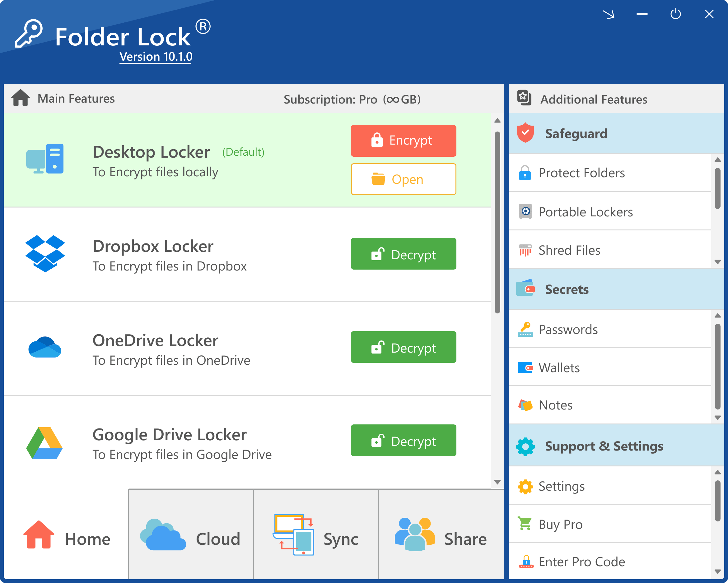
Task: Click Decrypt for Dropbox Locker
Action: [404, 254]
